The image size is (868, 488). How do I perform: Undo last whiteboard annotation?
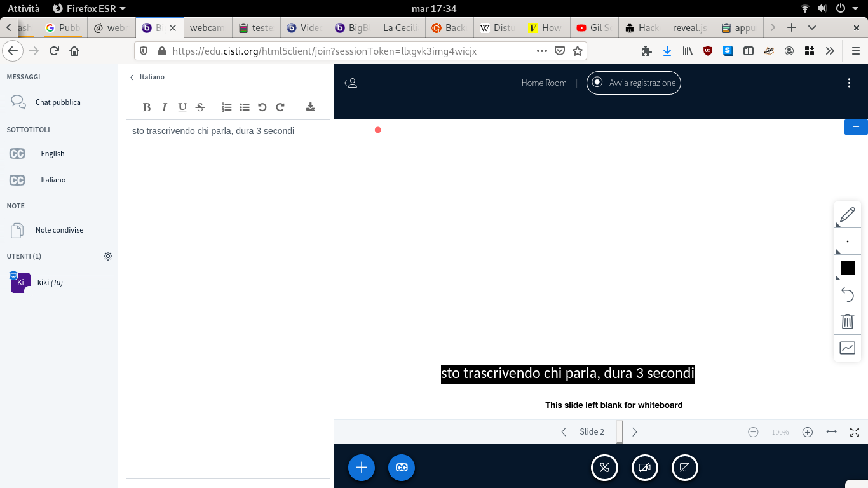click(848, 295)
